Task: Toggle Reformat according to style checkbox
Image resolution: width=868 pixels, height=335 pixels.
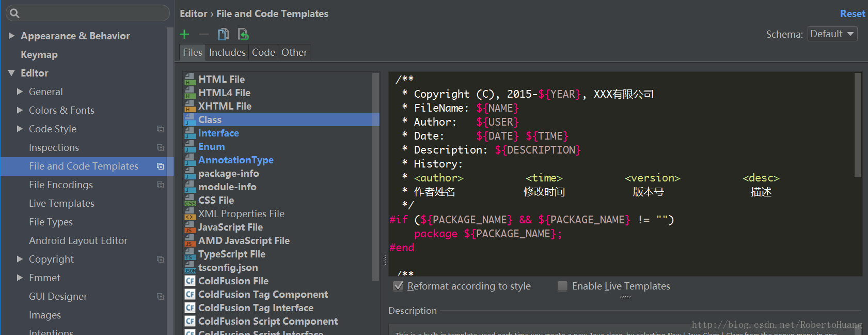Action: coord(398,286)
